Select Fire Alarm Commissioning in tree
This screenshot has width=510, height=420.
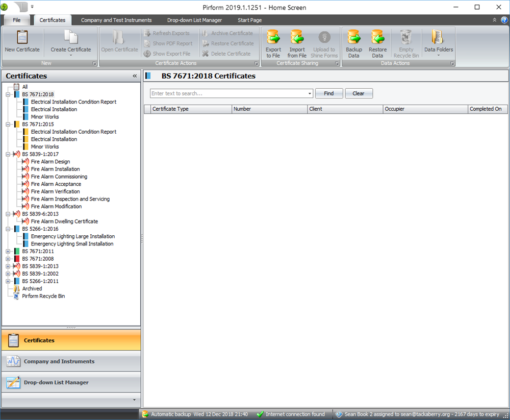tap(59, 177)
